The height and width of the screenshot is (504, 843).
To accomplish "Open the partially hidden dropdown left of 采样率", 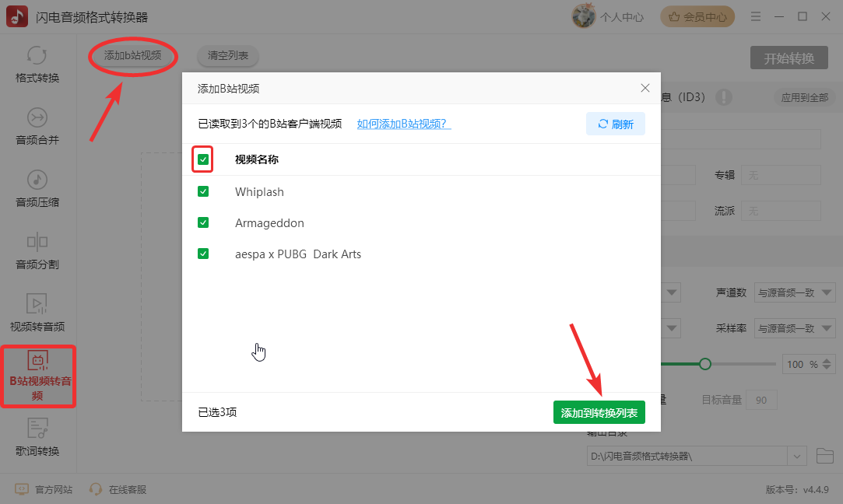I will [672, 328].
